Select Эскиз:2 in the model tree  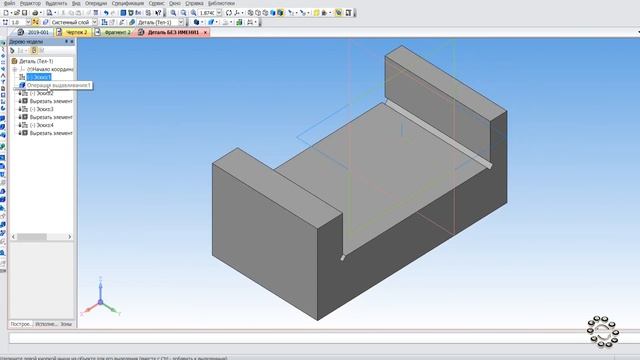(42, 93)
